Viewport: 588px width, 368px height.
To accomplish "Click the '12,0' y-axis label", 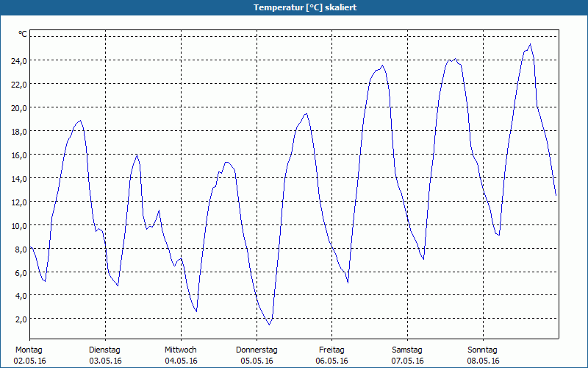I will pos(19,202).
